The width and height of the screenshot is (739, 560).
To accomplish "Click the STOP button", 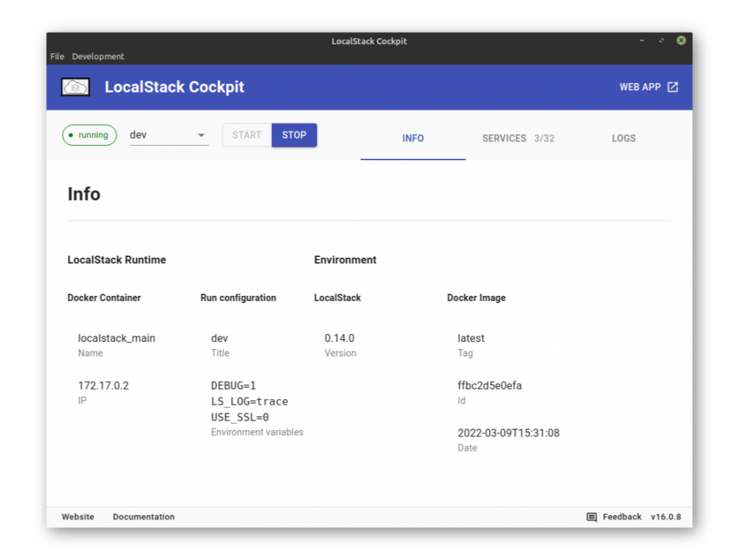I will click(x=294, y=135).
